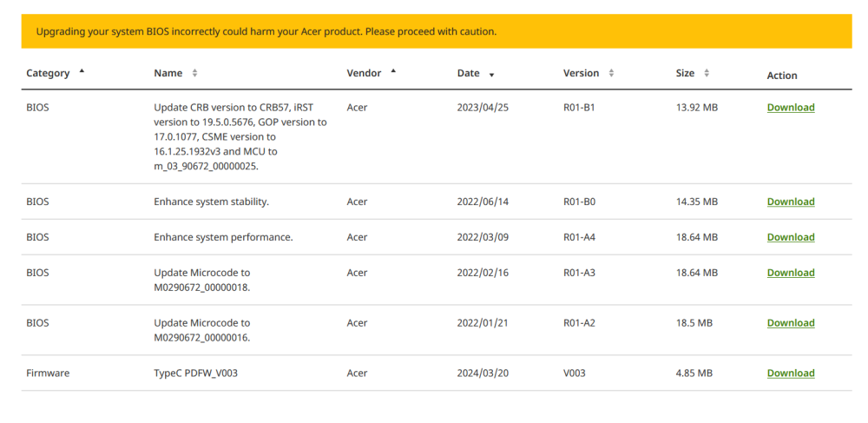The image size is (868, 423).
Task: Click the Vendor column header label
Action: 364,74
